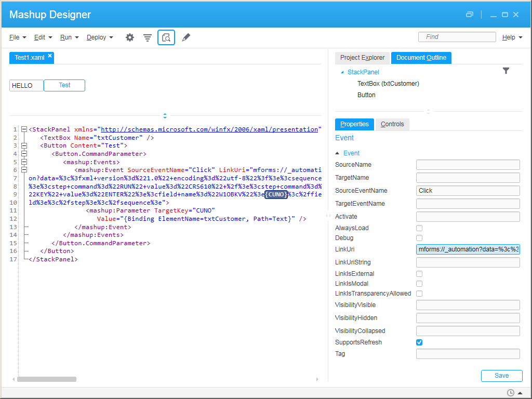Collapse the StackPanel tree node
Screen dimensions: 532x399
point(342,72)
